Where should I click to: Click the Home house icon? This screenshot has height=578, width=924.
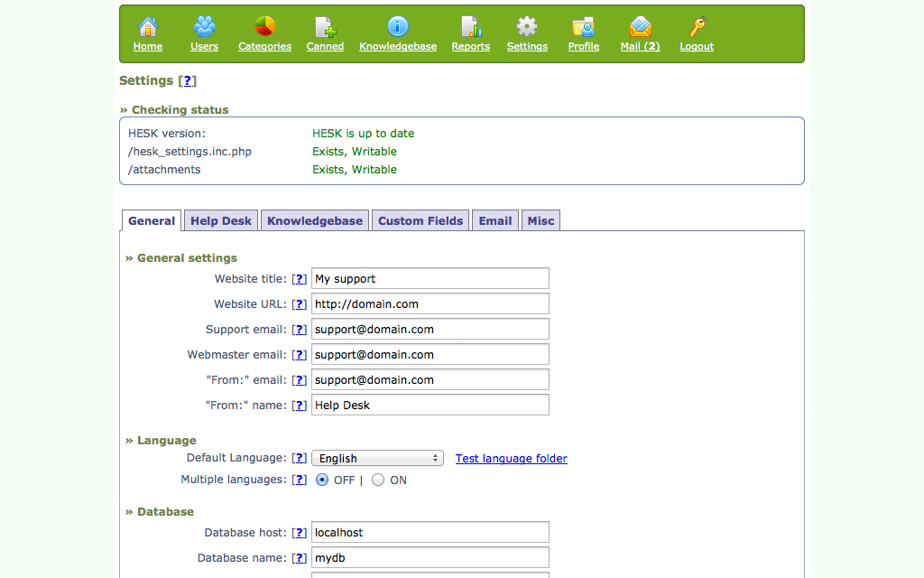coord(148,27)
